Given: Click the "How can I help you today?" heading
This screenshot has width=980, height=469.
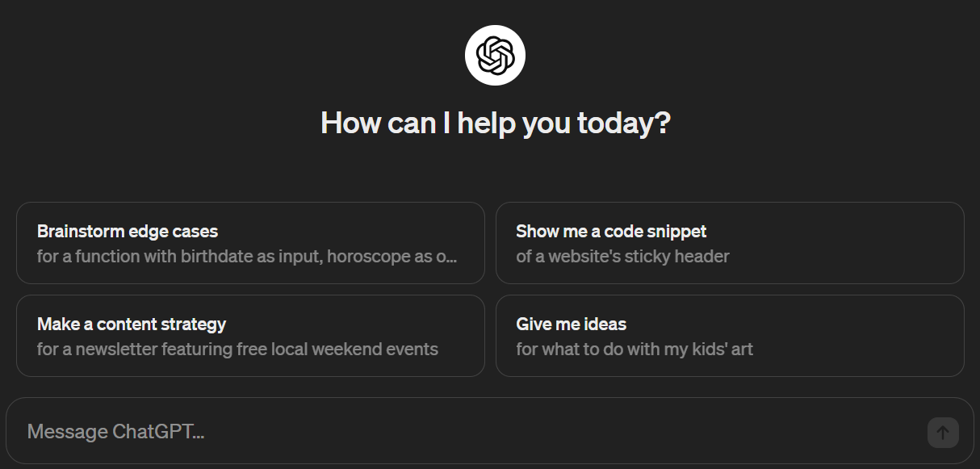Looking at the screenshot, I should [495, 123].
